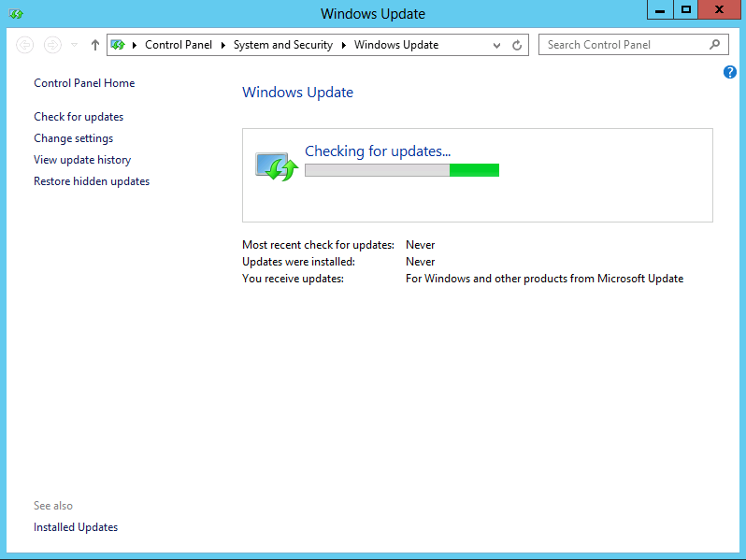Expand the root breadcrumb arrow before Control Panel
This screenshot has width=746, height=560.
coord(135,45)
